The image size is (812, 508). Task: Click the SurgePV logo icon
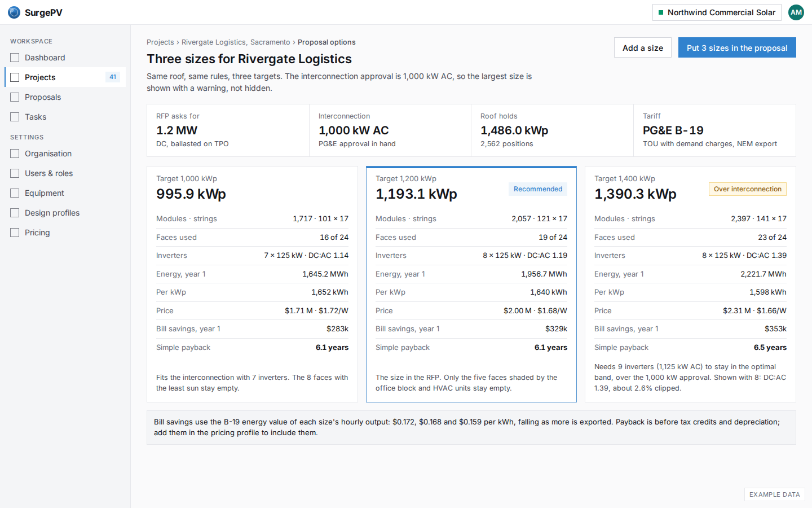tap(14, 12)
